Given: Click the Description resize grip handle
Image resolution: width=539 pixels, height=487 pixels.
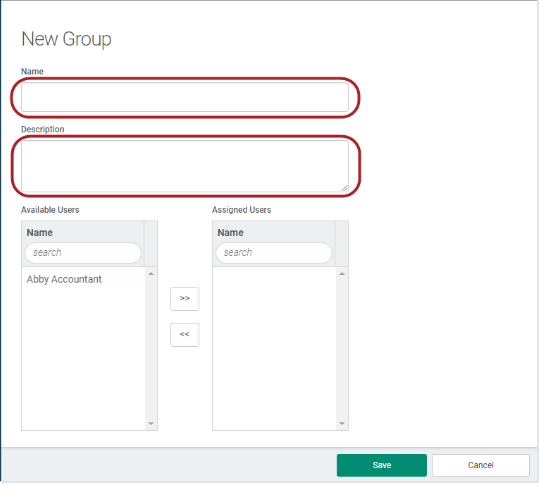Looking at the screenshot, I should click(345, 188).
